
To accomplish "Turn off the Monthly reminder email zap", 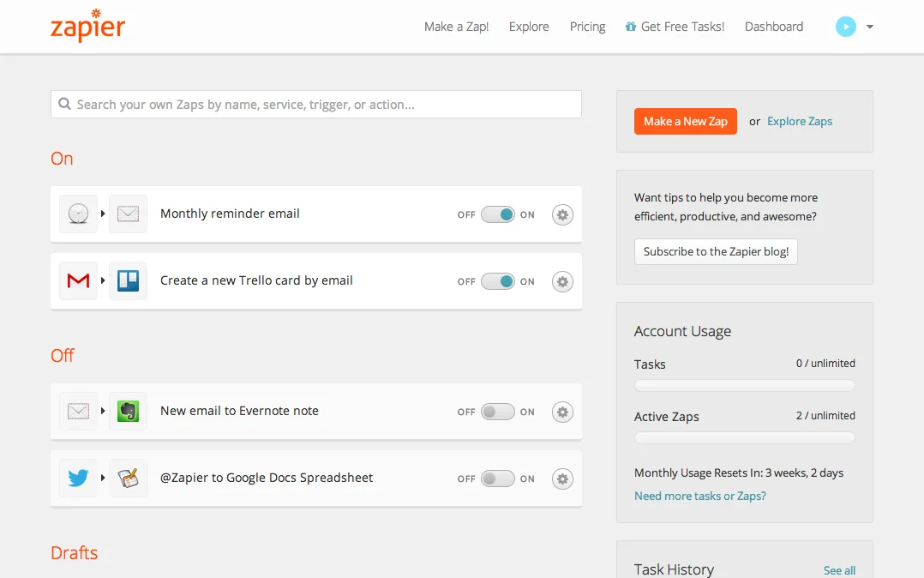I will click(497, 214).
